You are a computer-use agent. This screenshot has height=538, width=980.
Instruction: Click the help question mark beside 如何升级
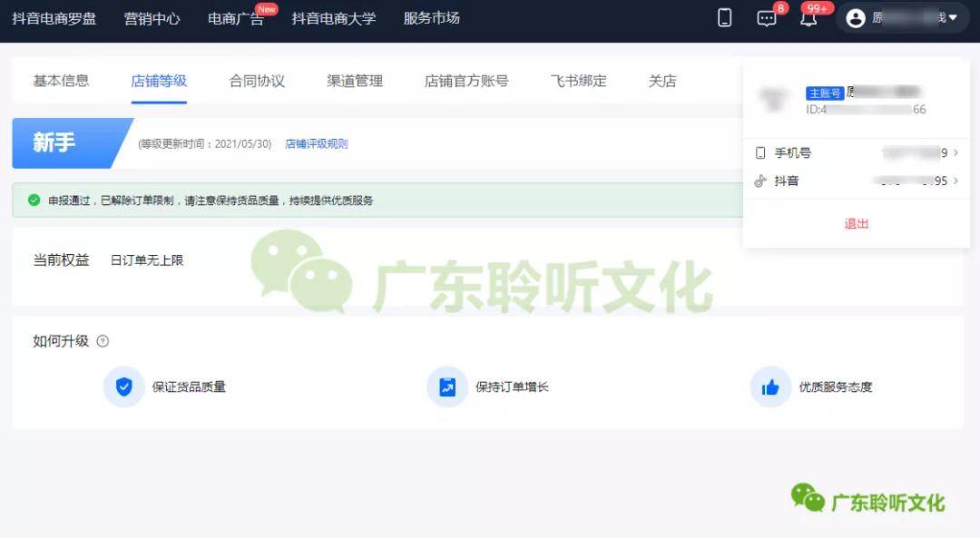click(x=103, y=341)
